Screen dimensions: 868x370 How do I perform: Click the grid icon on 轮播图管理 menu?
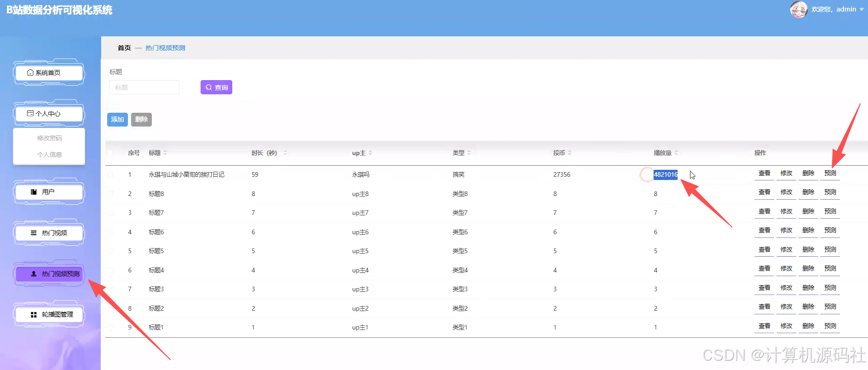34,315
